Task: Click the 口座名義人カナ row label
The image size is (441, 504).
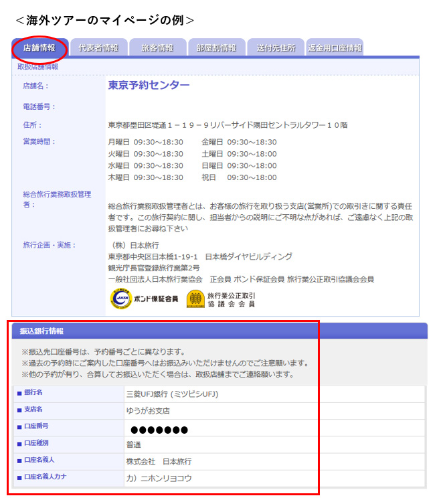Action: tap(46, 477)
